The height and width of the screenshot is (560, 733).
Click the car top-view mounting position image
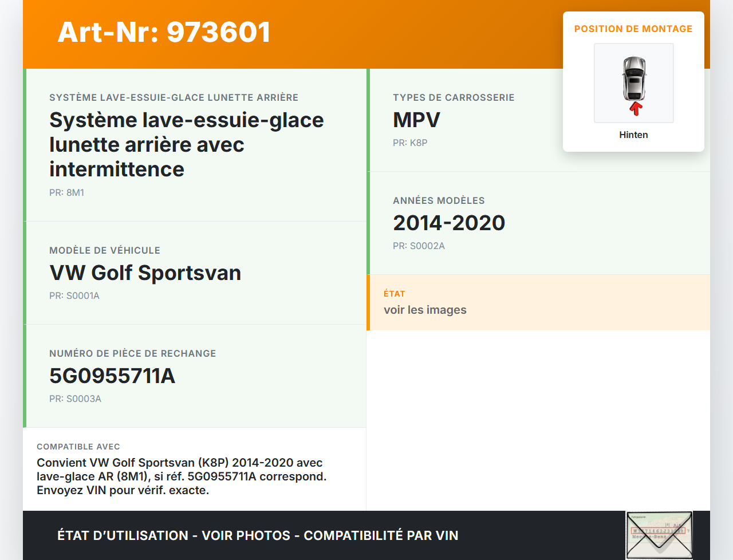click(634, 83)
